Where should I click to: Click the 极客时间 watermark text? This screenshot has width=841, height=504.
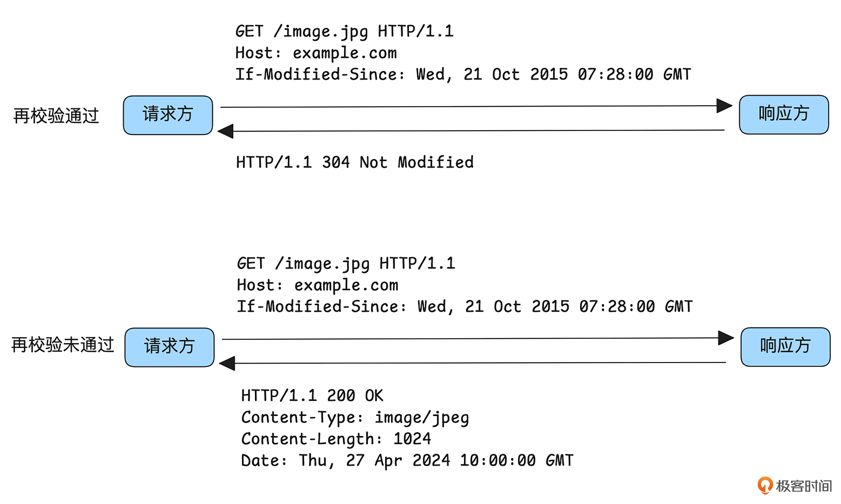[804, 486]
